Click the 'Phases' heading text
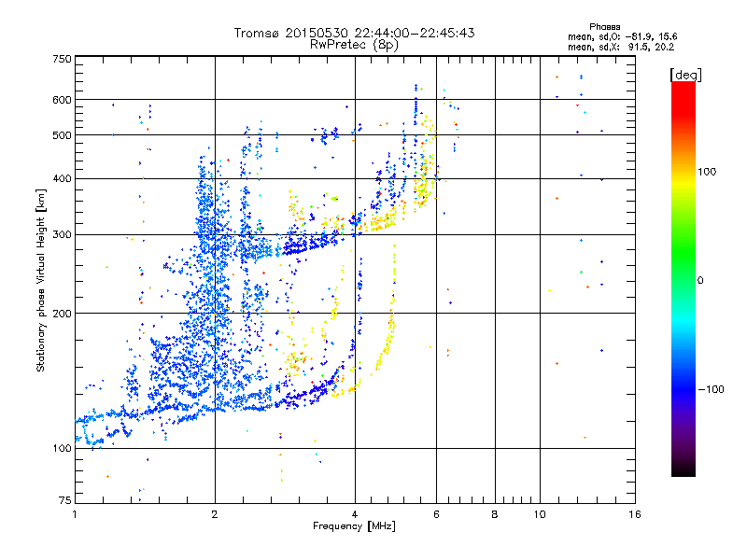747x560 pixels. pyautogui.click(x=604, y=27)
